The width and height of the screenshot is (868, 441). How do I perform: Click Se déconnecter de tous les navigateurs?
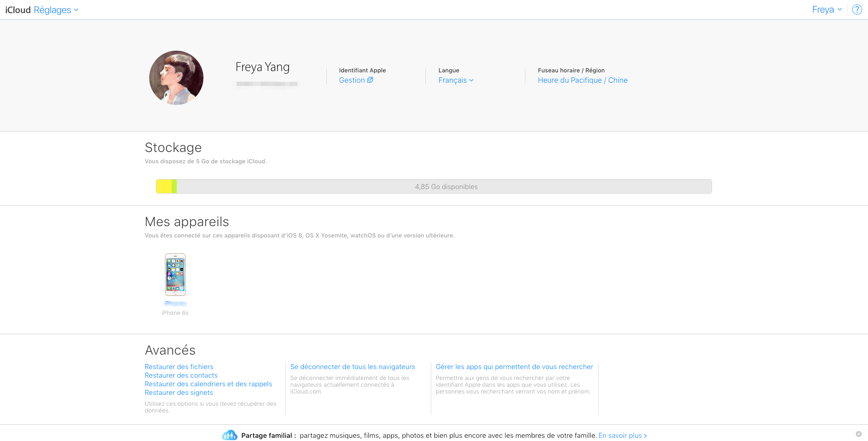click(x=353, y=367)
